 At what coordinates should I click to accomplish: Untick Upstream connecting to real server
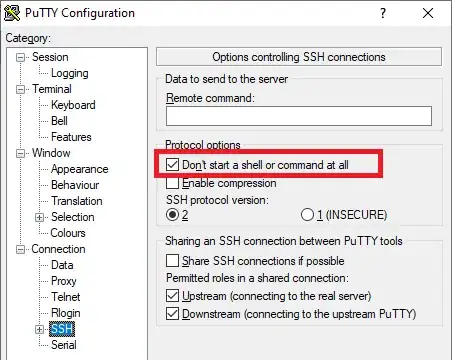tap(172, 296)
